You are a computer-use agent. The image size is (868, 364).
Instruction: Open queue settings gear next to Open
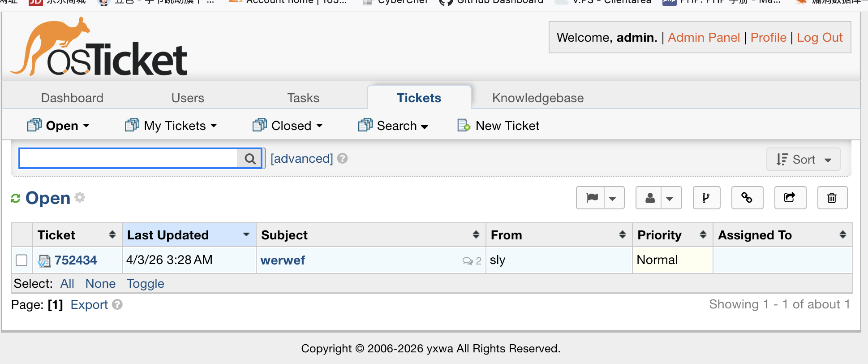pyautogui.click(x=80, y=197)
